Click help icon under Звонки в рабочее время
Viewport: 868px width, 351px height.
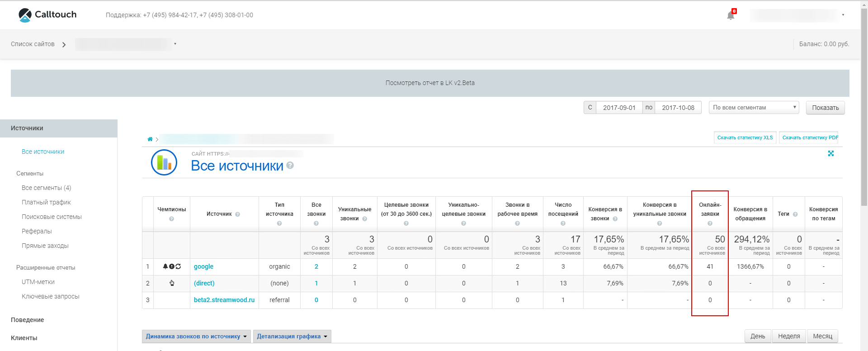tap(517, 223)
